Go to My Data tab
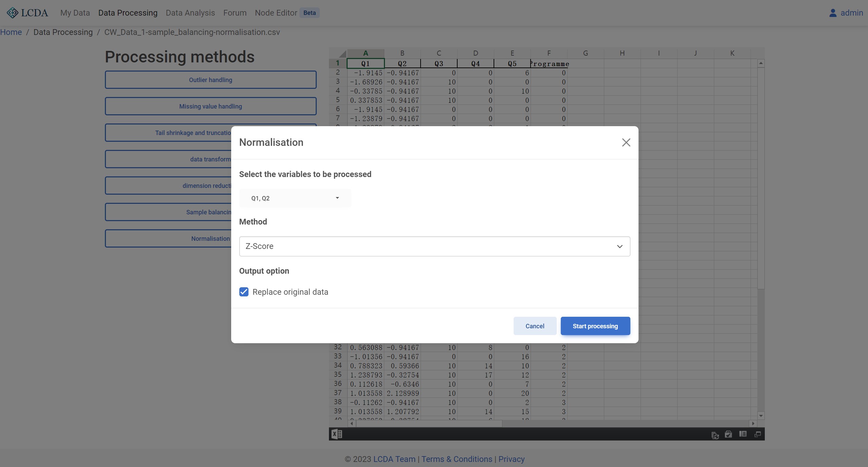The width and height of the screenshot is (868, 467). (x=75, y=13)
